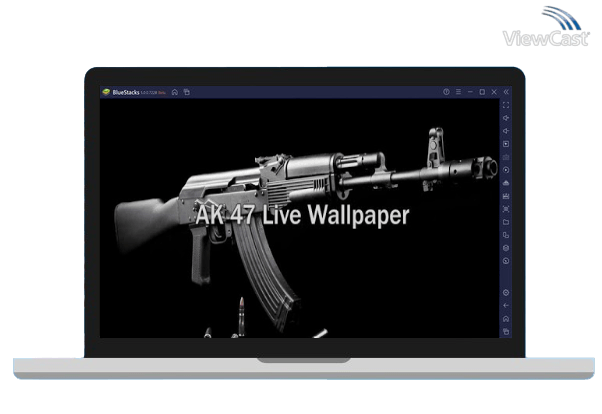Open the dimmed keyboard controls sidebar icon
The height and width of the screenshot is (414, 602).
point(506,157)
